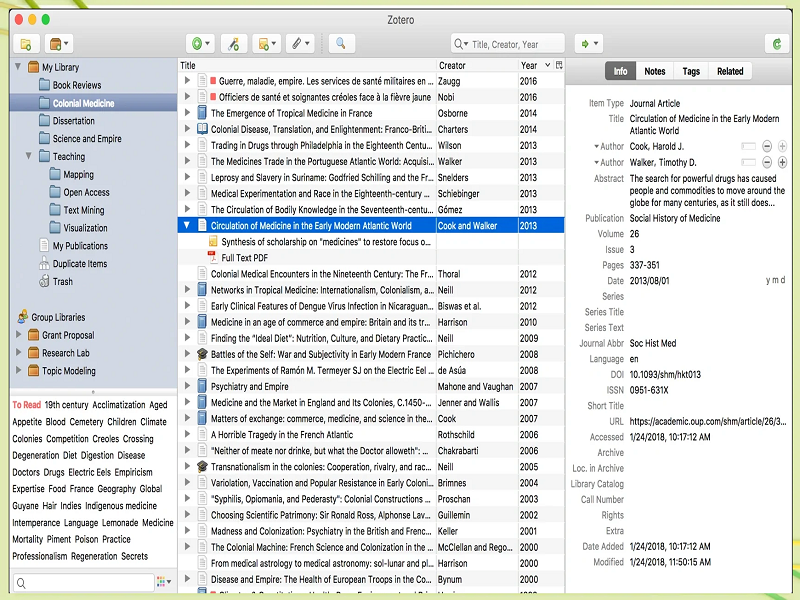Screen dimensions: 800x600
Task: Select the Colonial Medicine collection
Action: click(x=93, y=103)
